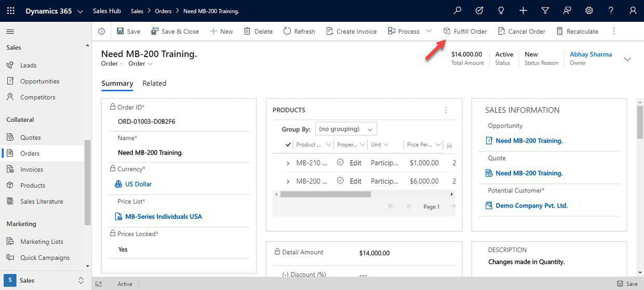Click the plus quick create icon
Viewport: 644px width, 290px height.
[x=523, y=10]
